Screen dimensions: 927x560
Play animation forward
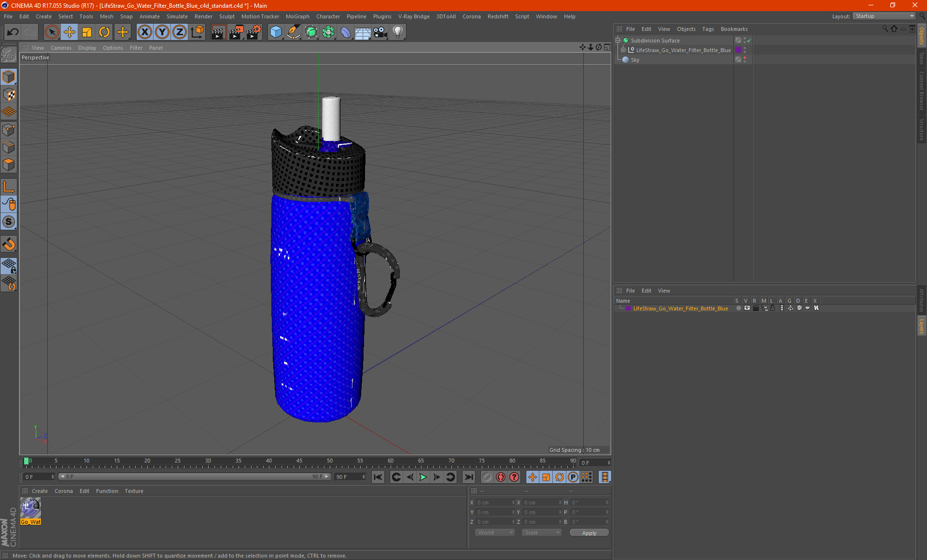coord(423,477)
